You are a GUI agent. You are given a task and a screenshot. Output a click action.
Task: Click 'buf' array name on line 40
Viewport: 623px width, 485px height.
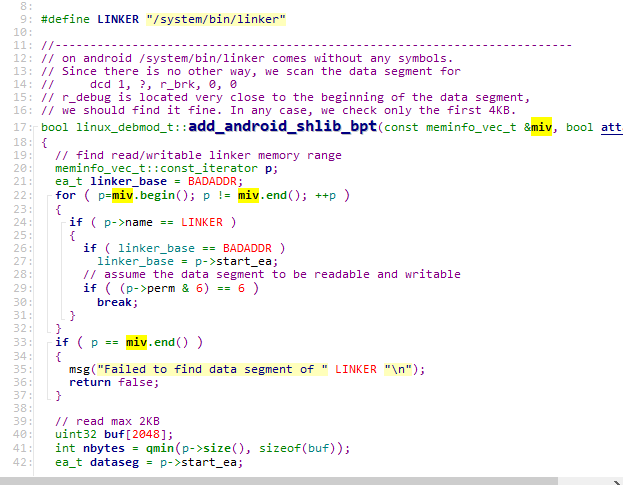[114, 435]
